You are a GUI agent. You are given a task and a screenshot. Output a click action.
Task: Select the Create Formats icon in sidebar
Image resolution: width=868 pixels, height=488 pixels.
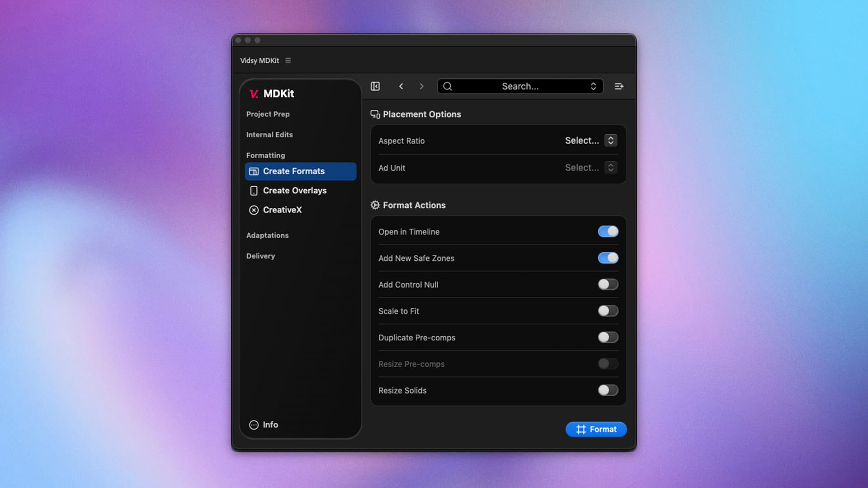click(x=255, y=171)
